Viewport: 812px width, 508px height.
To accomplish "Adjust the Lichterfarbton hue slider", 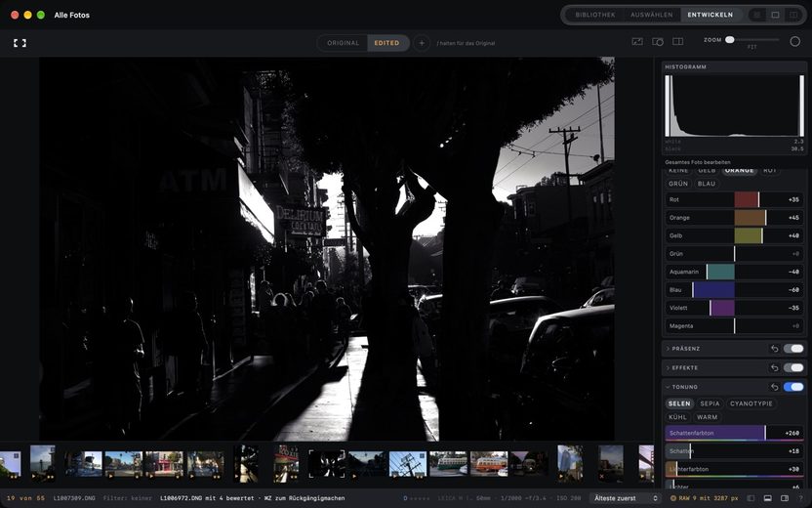I will [734, 469].
